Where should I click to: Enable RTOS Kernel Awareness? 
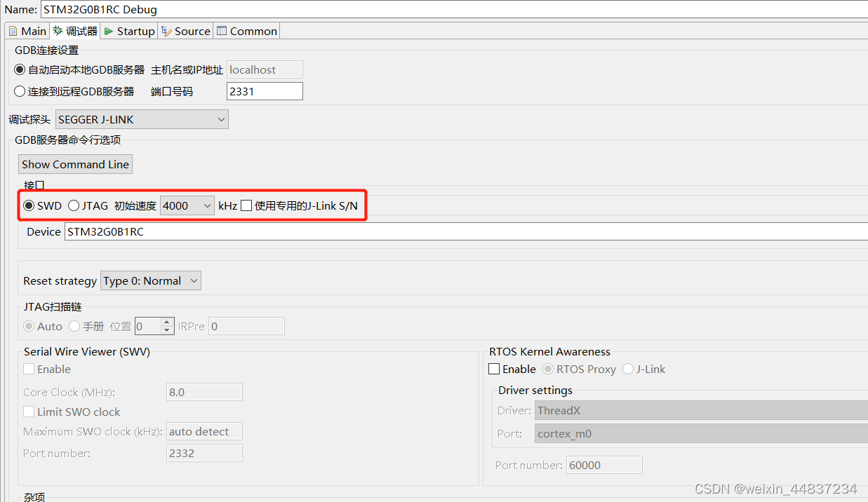(494, 369)
